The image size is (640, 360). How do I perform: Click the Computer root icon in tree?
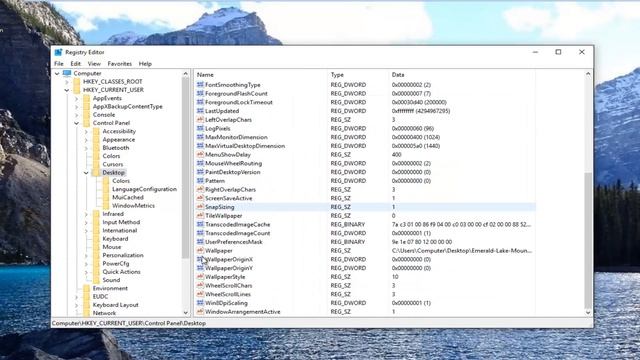point(67,73)
